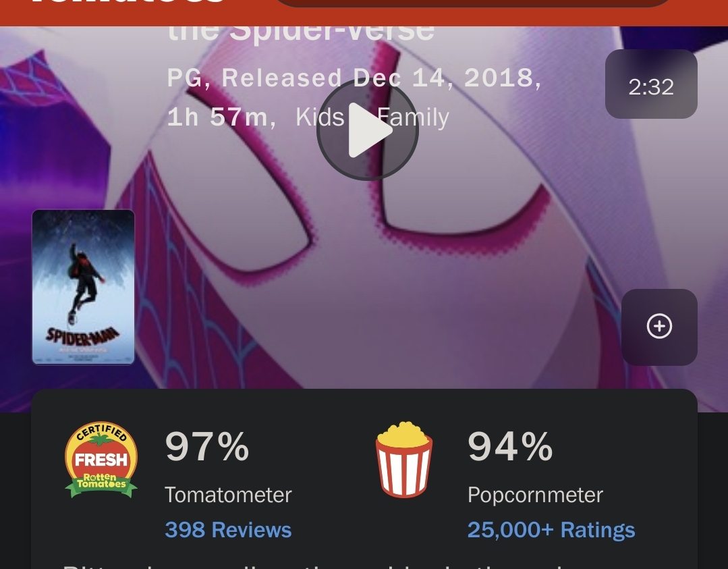The width and height of the screenshot is (728, 569).
Task: Play the Spider-Verse trailer
Action: point(367,130)
